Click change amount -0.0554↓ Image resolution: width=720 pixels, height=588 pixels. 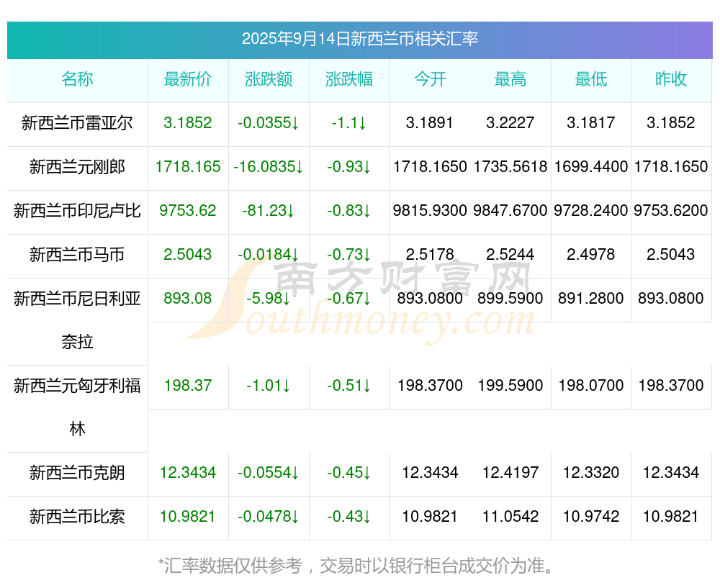(x=269, y=473)
